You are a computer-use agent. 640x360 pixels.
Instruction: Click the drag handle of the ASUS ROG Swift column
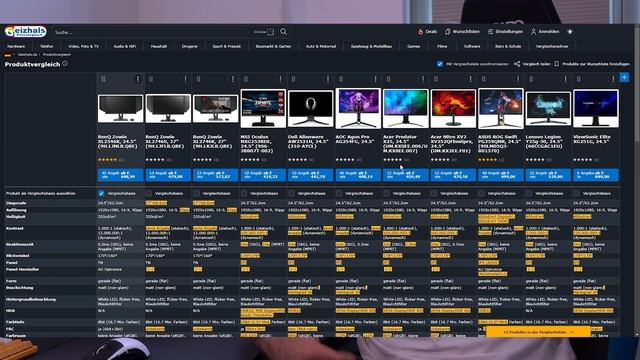coord(483,79)
